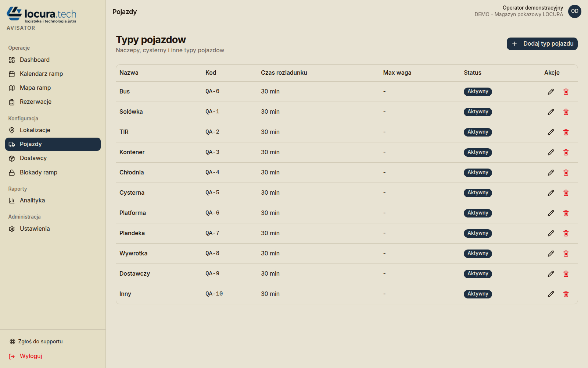Edit the Plandeka vehicle type
Viewport: 588px width, 368px height.
[551, 233]
